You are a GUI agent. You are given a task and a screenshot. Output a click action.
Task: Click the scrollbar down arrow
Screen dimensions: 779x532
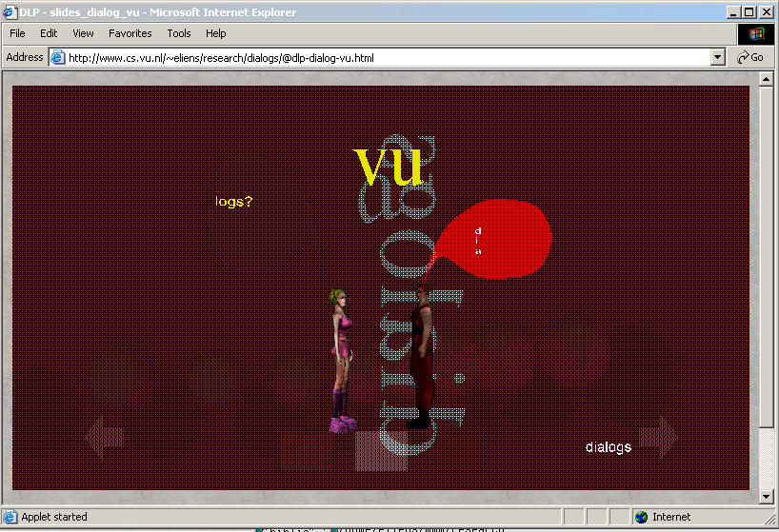[766, 496]
